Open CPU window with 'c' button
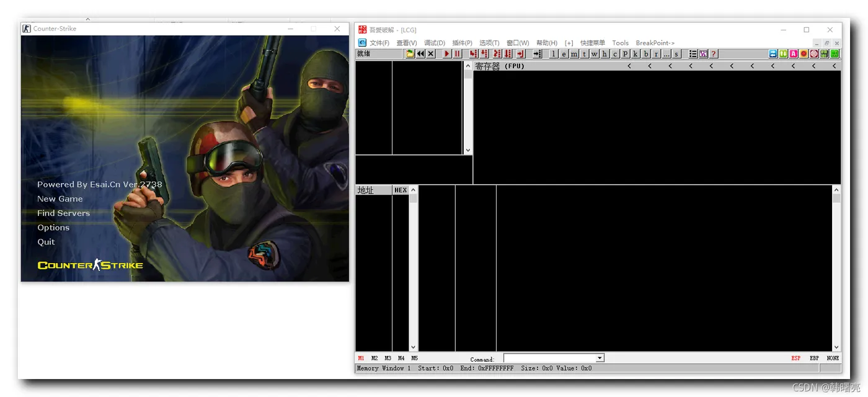 (615, 54)
